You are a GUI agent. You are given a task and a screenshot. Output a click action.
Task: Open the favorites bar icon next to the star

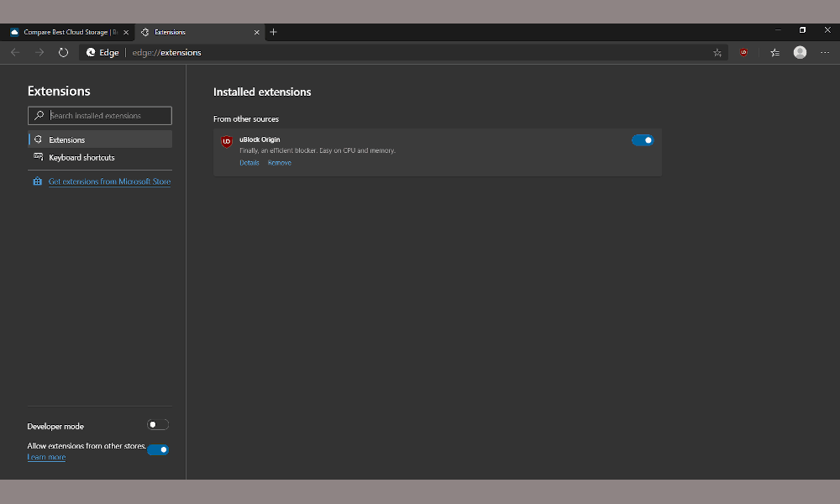click(x=774, y=52)
